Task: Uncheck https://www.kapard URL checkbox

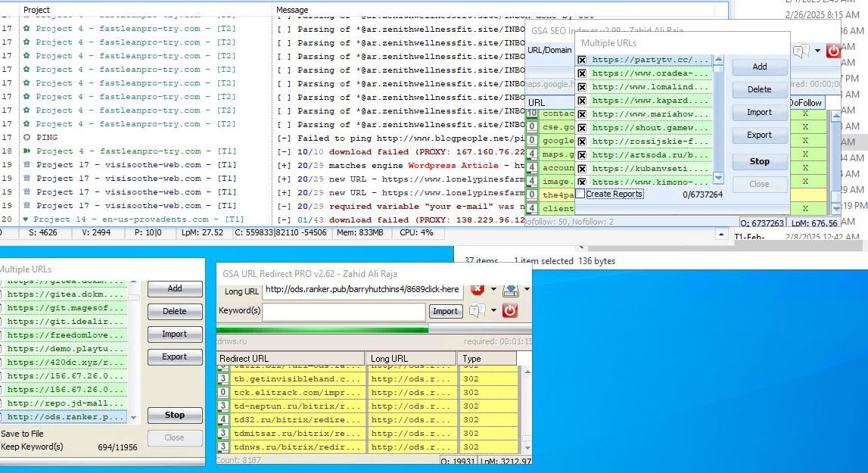Action: 582,101
